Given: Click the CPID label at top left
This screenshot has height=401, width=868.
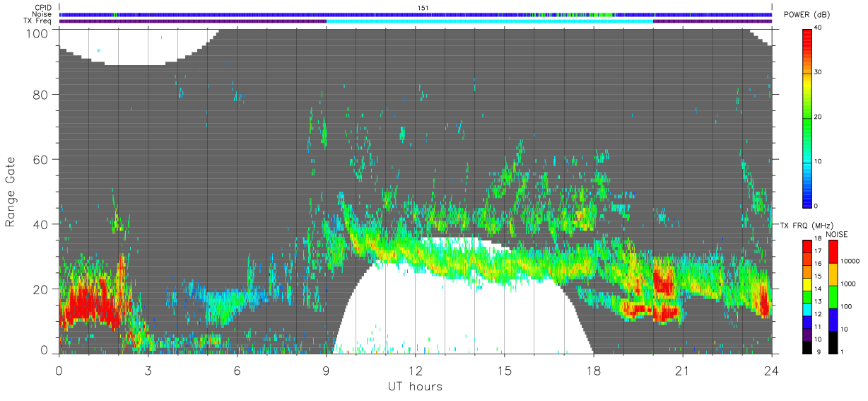Looking at the screenshot, I should [44, 7].
